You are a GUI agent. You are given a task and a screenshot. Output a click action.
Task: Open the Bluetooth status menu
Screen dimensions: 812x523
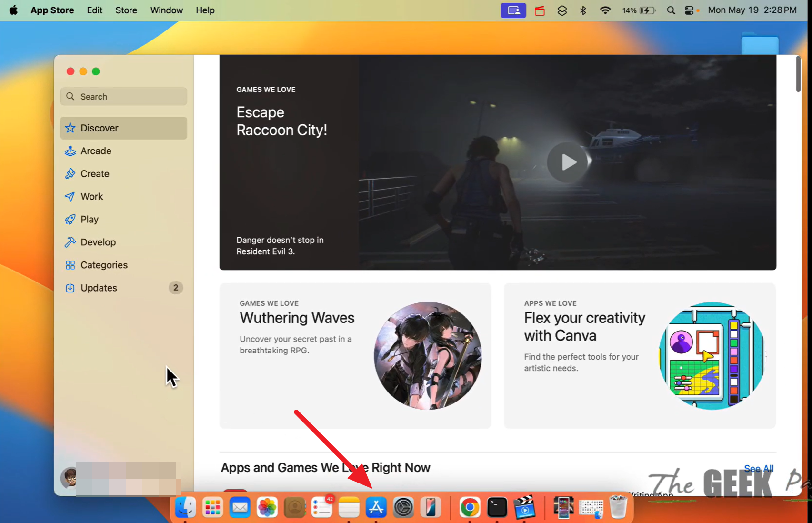click(583, 10)
